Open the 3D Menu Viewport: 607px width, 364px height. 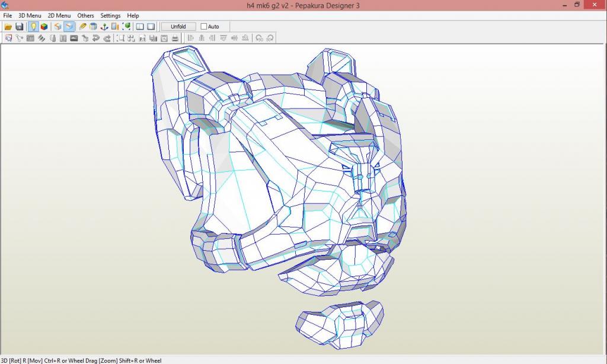coord(30,15)
